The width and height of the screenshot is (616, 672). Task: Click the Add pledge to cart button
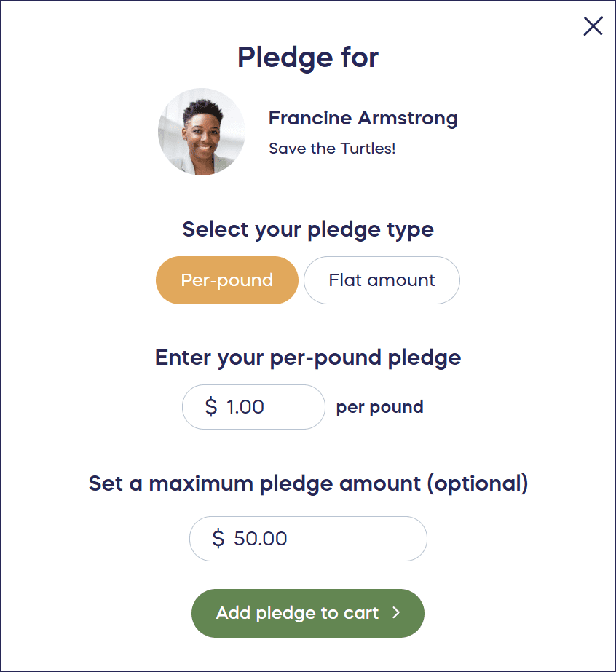[307, 613]
